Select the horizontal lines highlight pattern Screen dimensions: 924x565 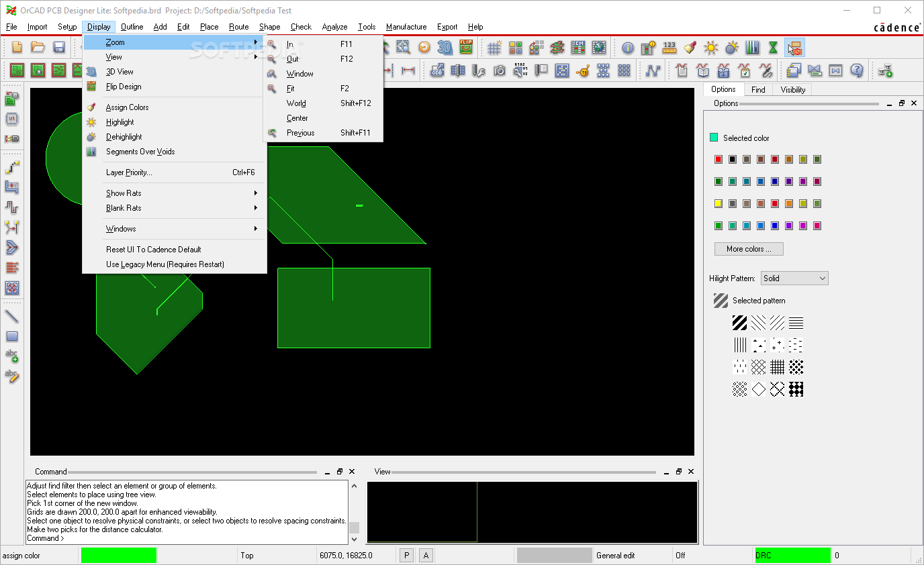796,323
